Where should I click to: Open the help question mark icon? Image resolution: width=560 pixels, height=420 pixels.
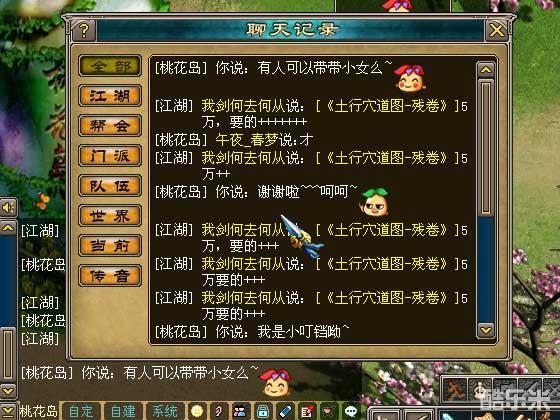tap(84, 31)
